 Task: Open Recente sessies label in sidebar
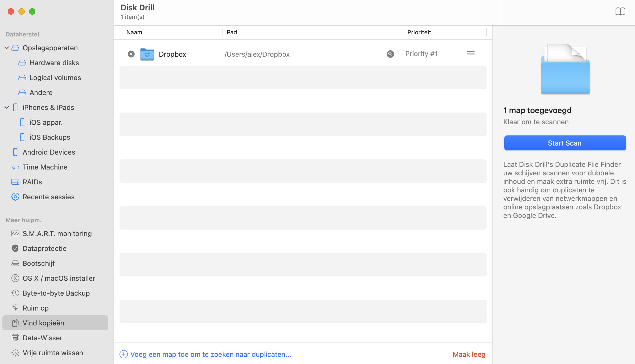(48, 197)
